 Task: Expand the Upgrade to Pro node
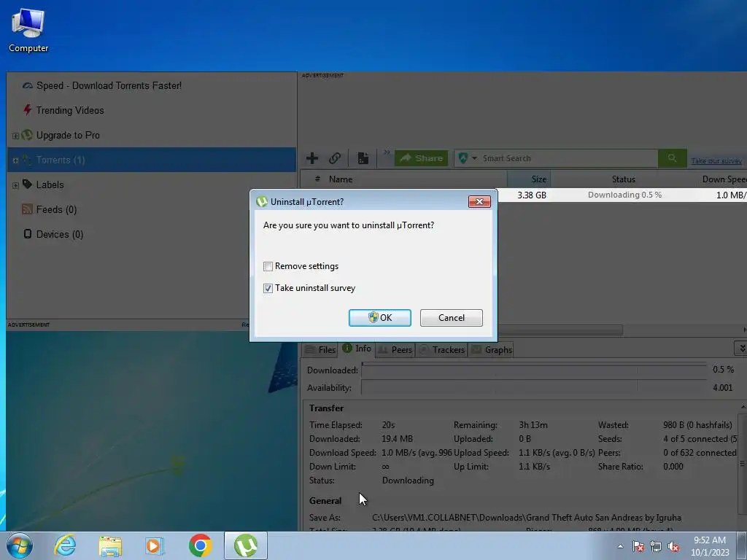point(15,136)
